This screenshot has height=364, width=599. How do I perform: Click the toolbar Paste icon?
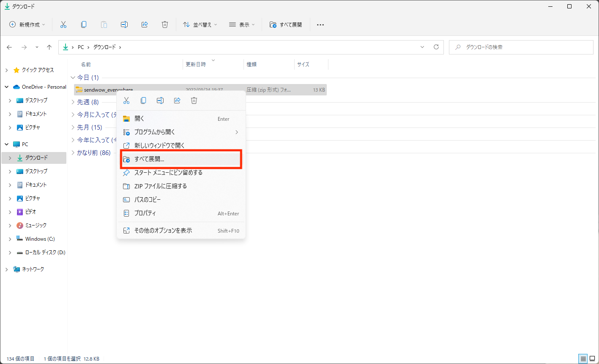(104, 24)
